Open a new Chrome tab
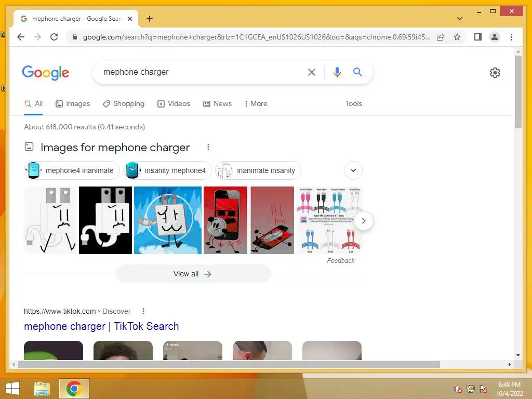The height and width of the screenshot is (399, 532). tap(150, 19)
